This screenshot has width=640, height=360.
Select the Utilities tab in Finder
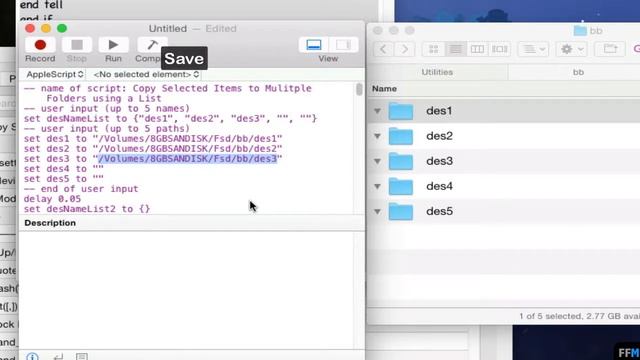(x=437, y=72)
